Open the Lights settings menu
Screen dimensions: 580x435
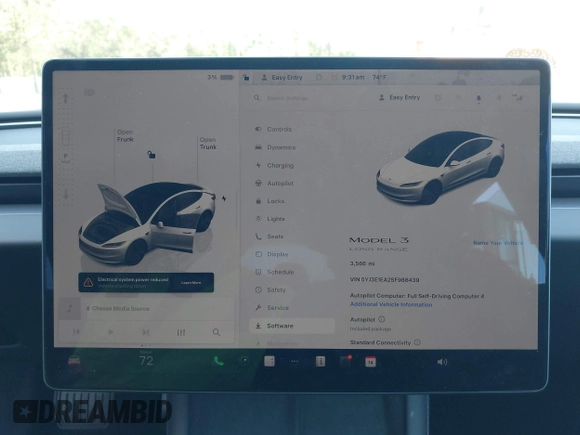coord(270,219)
